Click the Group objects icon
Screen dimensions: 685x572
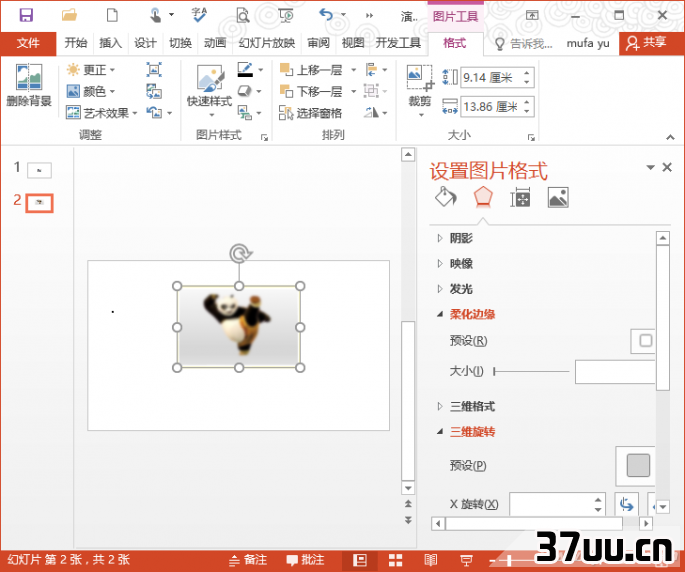pyautogui.click(x=371, y=91)
